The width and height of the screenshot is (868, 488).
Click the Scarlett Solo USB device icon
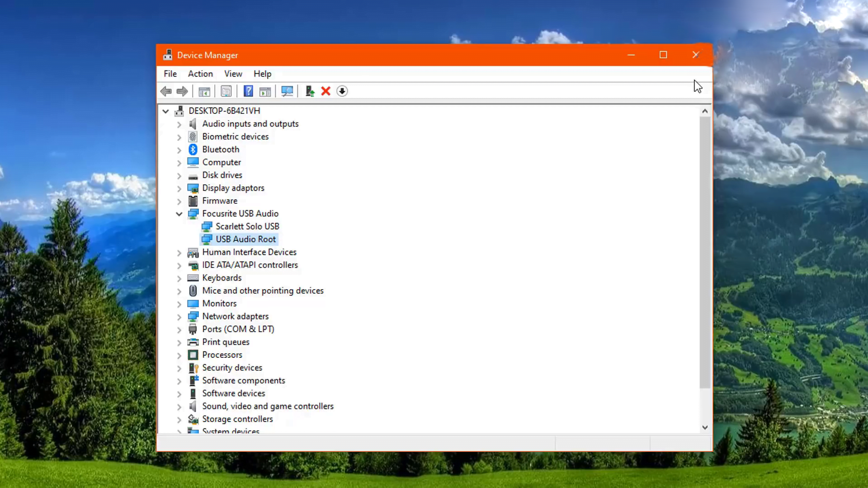coord(207,226)
